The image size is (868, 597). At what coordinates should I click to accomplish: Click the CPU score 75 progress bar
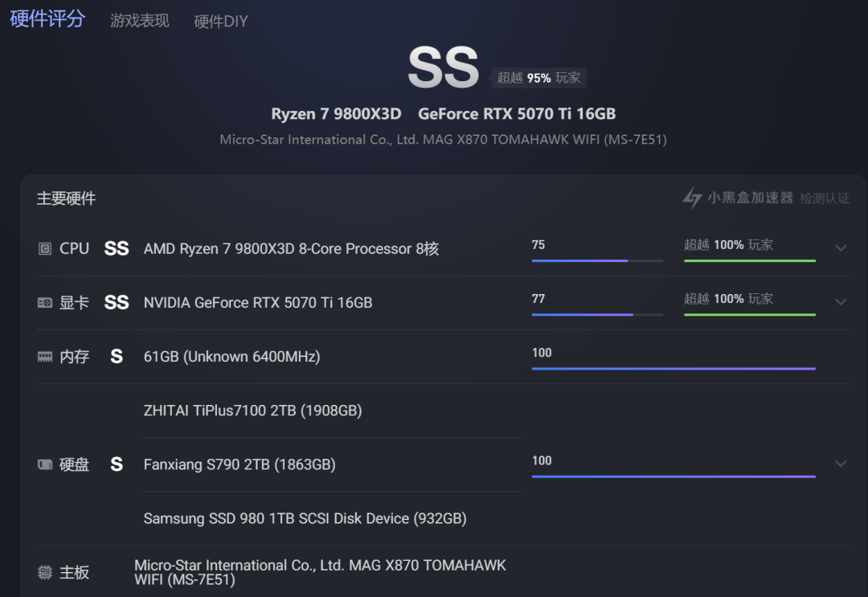click(597, 260)
